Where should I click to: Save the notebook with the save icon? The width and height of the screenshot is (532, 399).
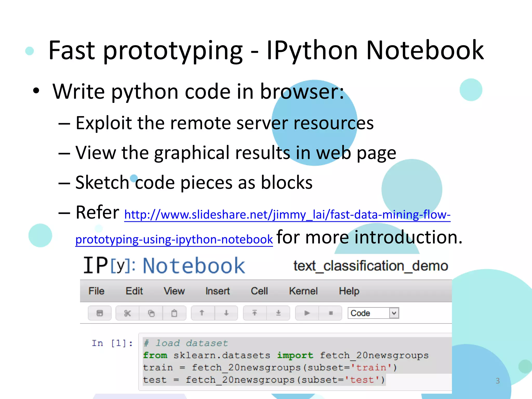tap(99, 313)
